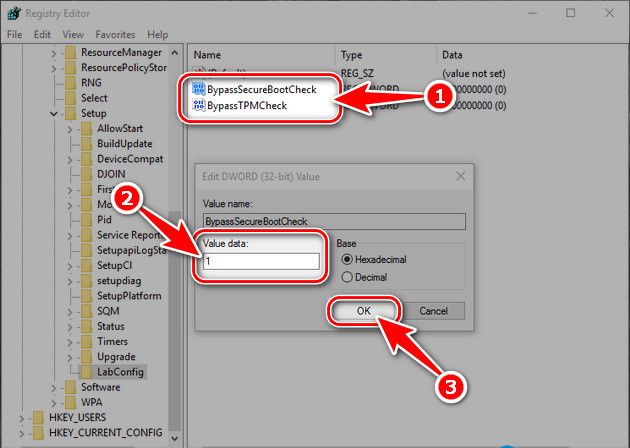Close the Edit DWORD dialog with X

point(460,176)
